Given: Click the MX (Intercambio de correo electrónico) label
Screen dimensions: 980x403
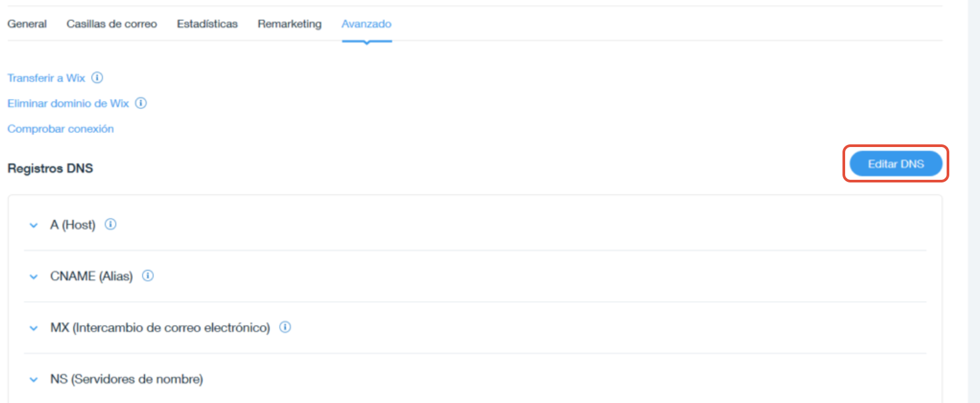Looking at the screenshot, I should [160, 328].
